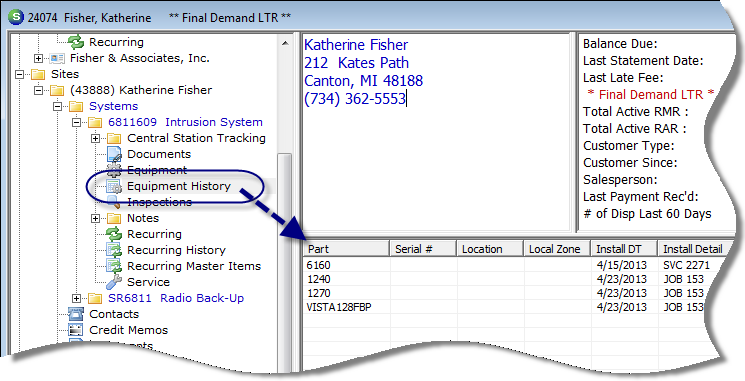Click the 6811609 Intrusion System folder icon

[95, 123]
